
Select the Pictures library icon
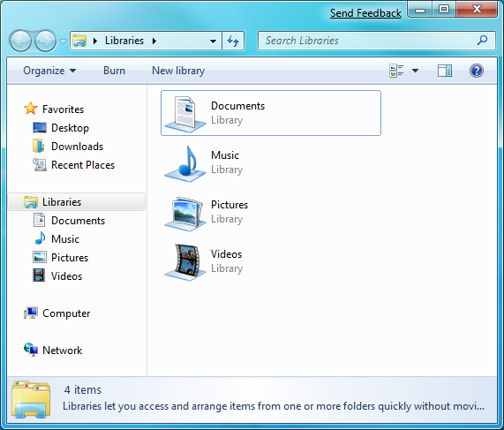click(185, 214)
